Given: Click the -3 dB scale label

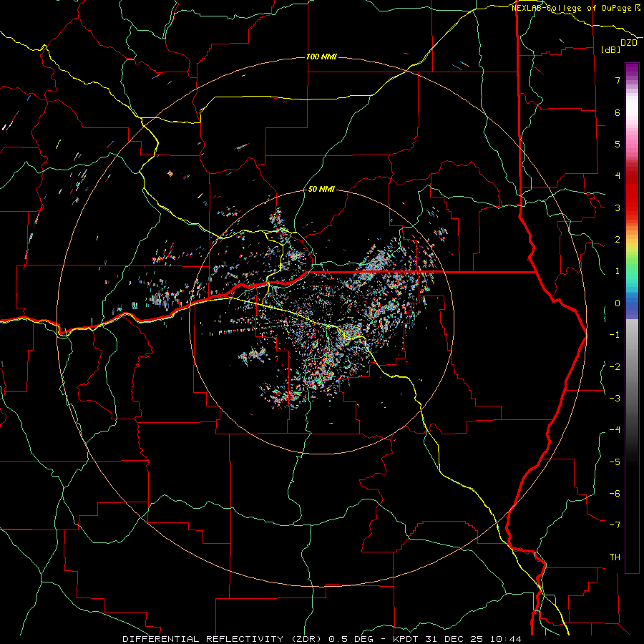Looking at the screenshot, I should point(615,399).
